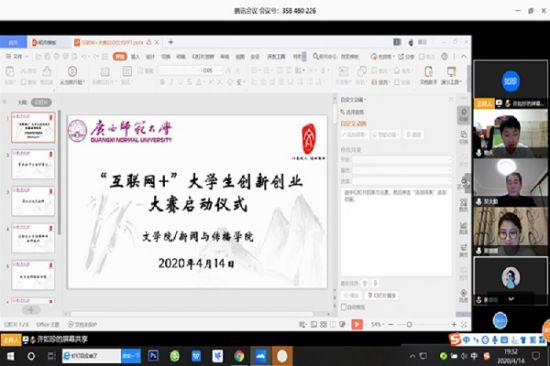
Task: Toggle underline formatting
Action: [181, 82]
